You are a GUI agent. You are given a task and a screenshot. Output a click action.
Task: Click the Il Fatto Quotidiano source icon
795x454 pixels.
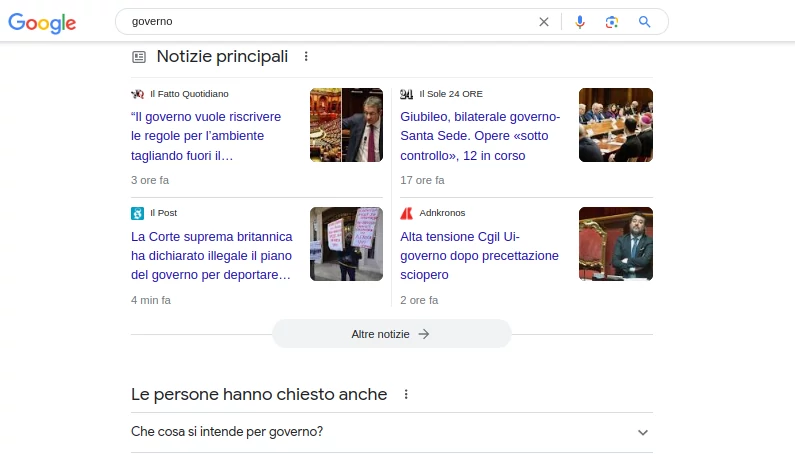coord(137,94)
